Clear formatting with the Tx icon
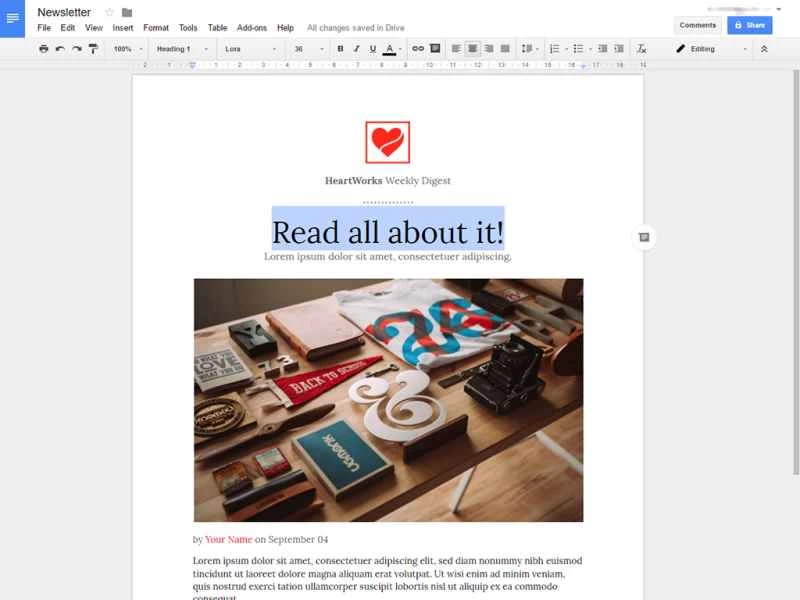 point(640,47)
